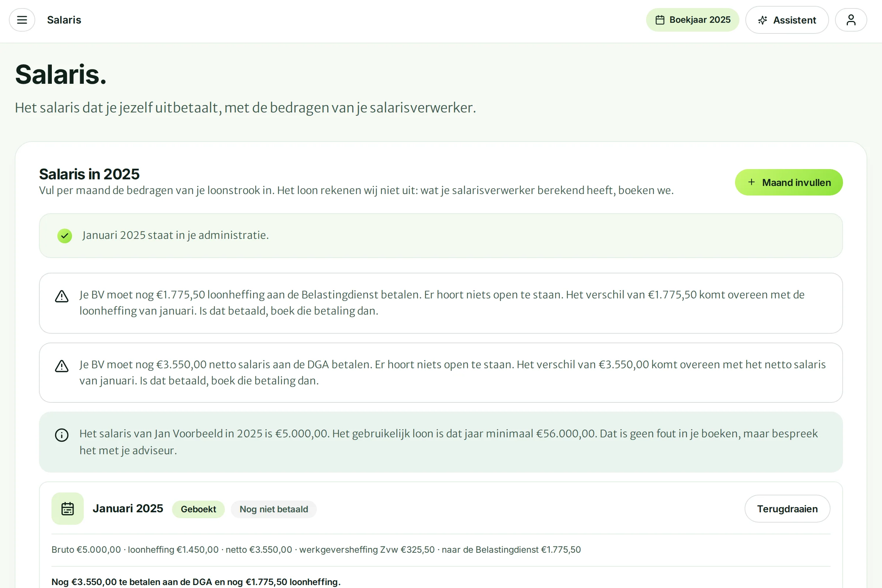Open the Assistent panel
The image size is (882, 588).
click(787, 20)
